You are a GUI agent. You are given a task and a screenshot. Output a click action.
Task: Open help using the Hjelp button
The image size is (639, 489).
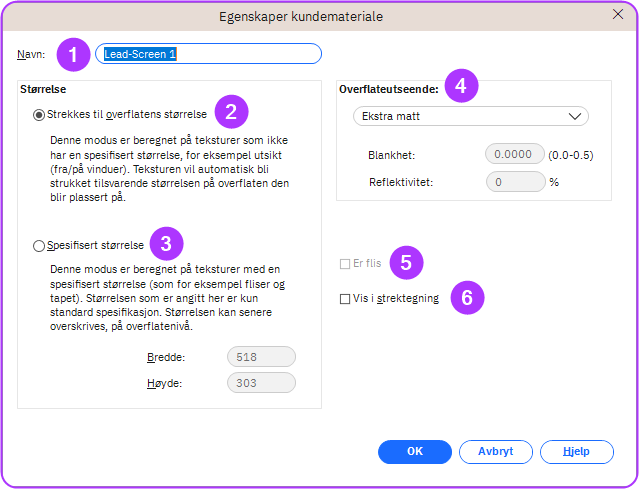[575, 451]
